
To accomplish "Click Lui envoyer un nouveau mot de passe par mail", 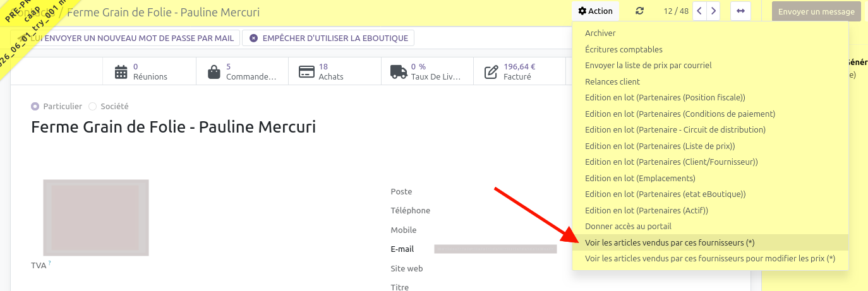I will 126,38.
